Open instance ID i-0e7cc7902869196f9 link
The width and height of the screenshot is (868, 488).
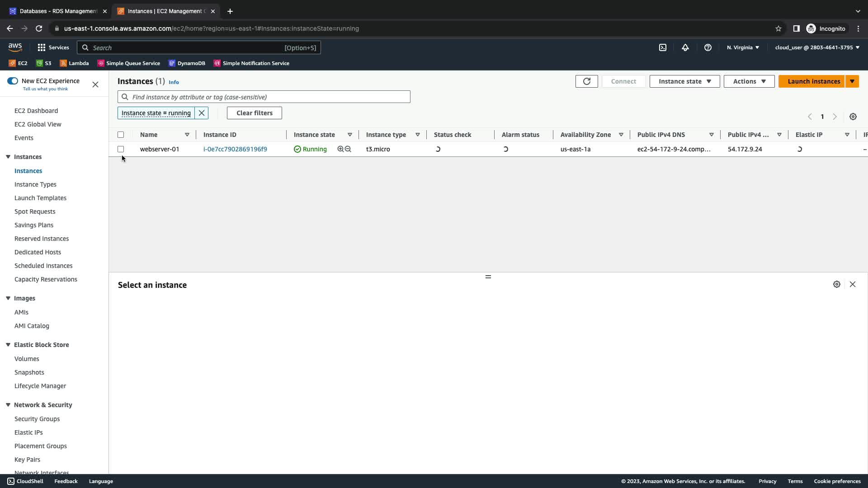235,149
